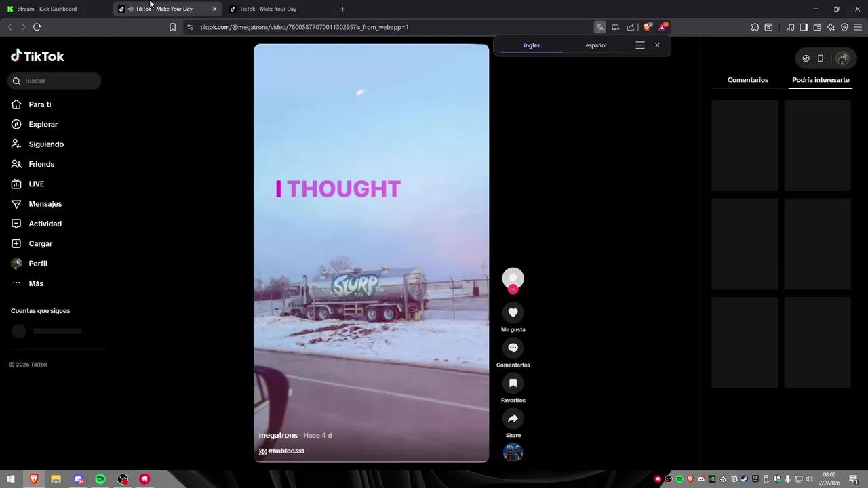
Task: Open the Windows notification center
Action: (x=854, y=479)
